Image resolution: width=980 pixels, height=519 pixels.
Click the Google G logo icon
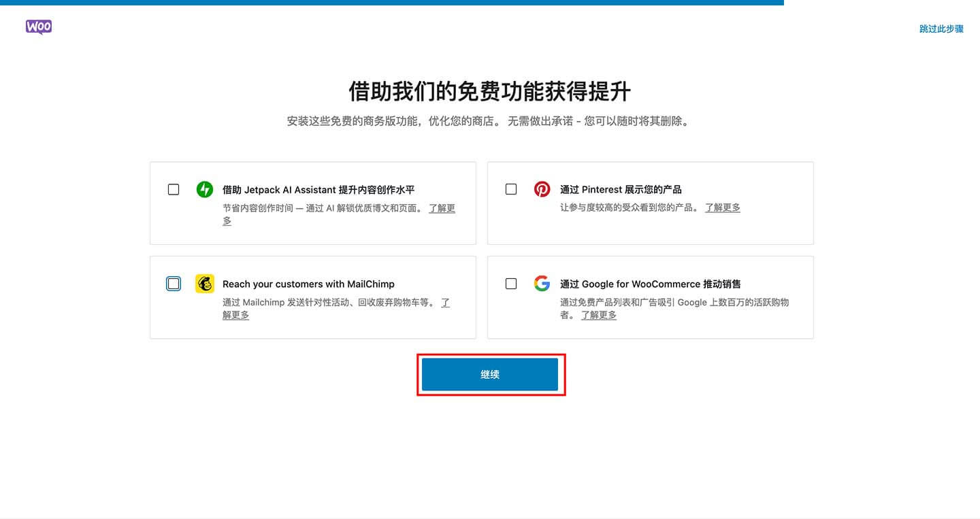pyautogui.click(x=542, y=284)
